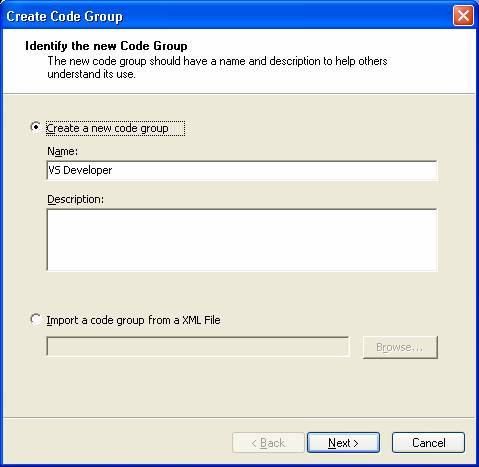479x467 pixels.
Task: Select the Create a new code group radio button
Action: (x=35, y=128)
